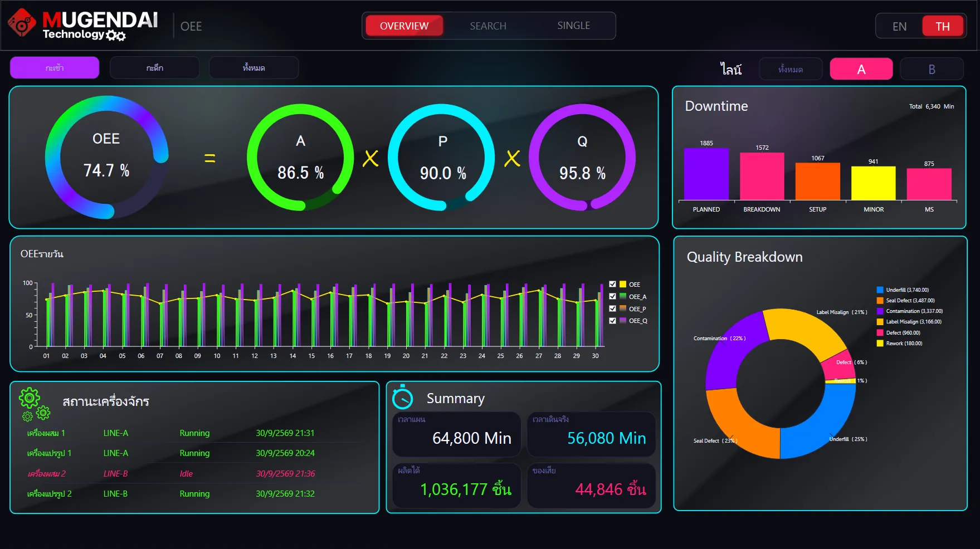This screenshot has height=549, width=980.
Task: Click the stopwatch icon next to Summary
Action: coord(402,397)
